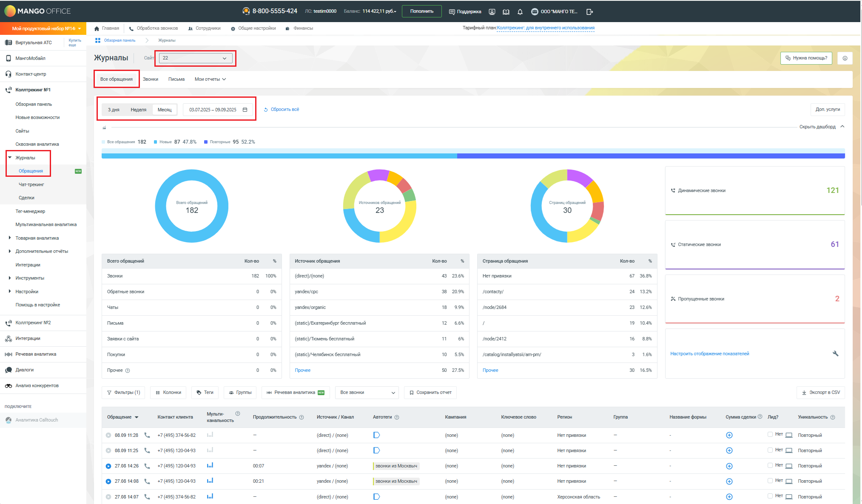Add deal sum in 27.08 14:26 row
This screenshot has width=862, height=504.
pos(729,466)
